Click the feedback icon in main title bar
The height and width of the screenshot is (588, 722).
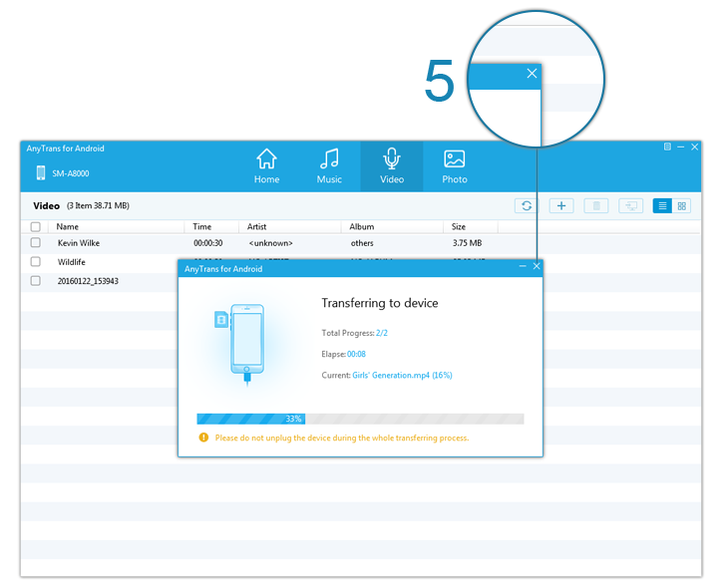click(x=667, y=147)
